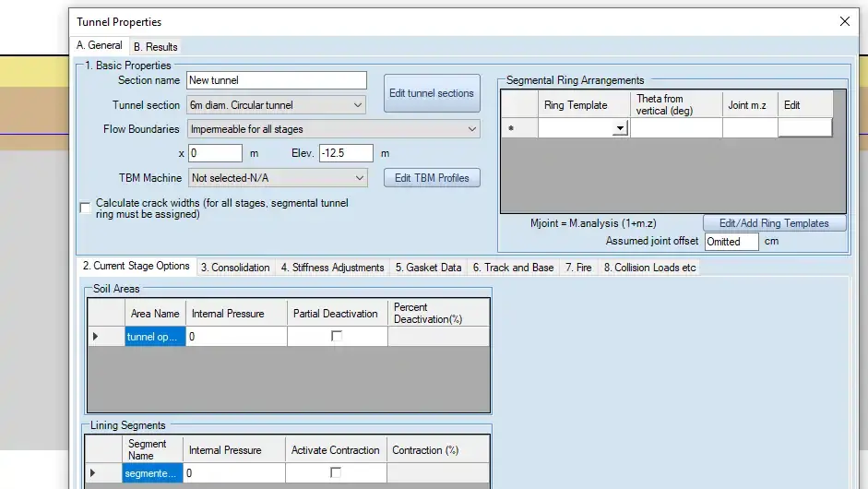Click the Contraction (%) cell
Screen dimensions: 868x489
click(438, 473)
